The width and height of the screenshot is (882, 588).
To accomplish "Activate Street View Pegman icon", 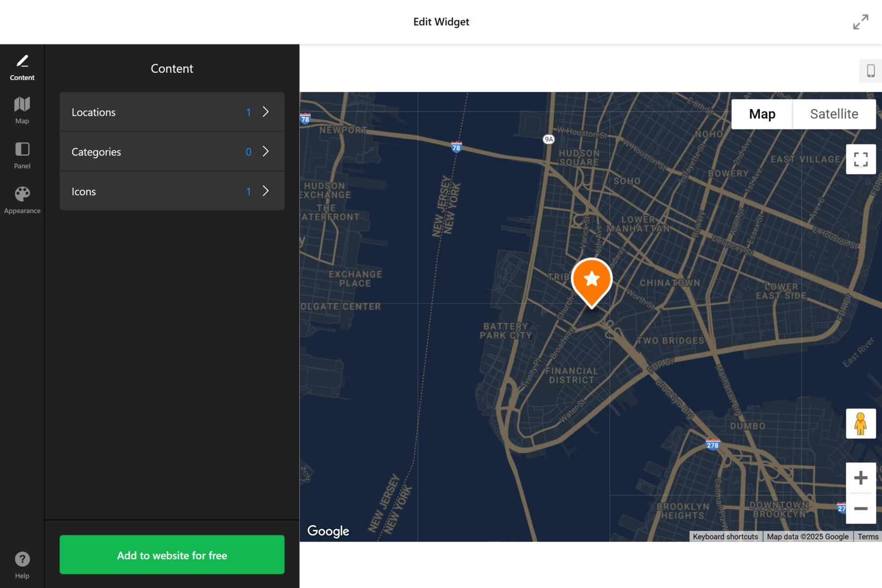I will click(x=861, y=423).
